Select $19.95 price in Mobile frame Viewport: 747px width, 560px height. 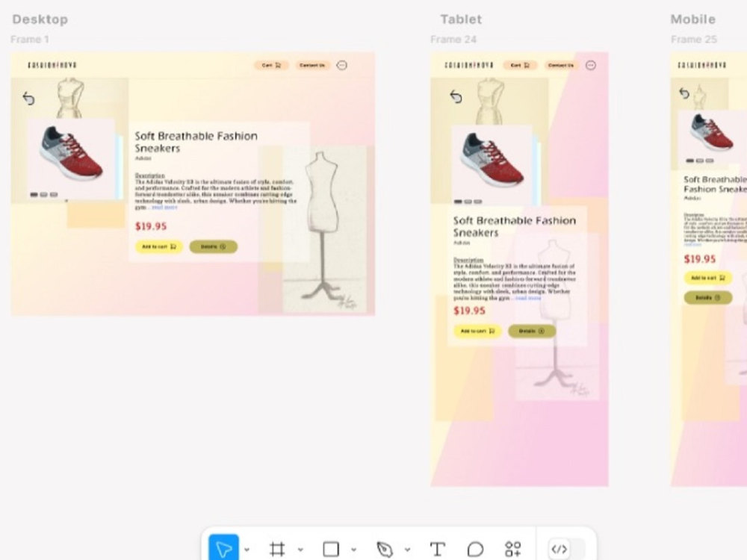click(700, 259)
